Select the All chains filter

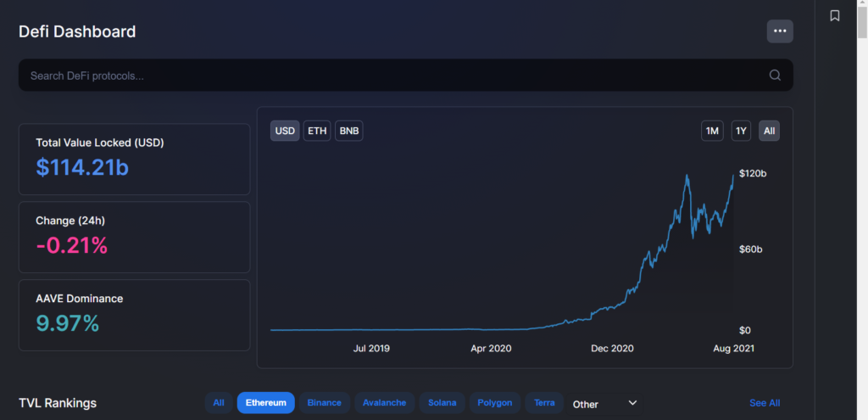click(219, 403)
